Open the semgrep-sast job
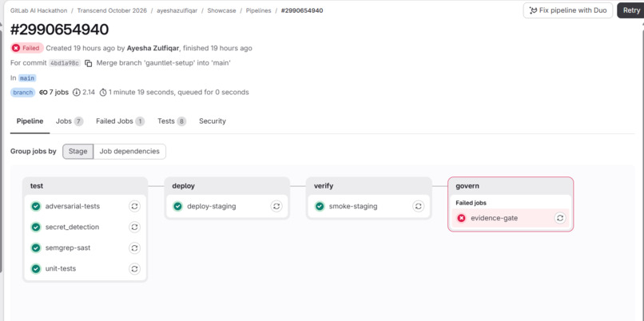The width and height of the screenshot is (644, 321). pos(68,248)
